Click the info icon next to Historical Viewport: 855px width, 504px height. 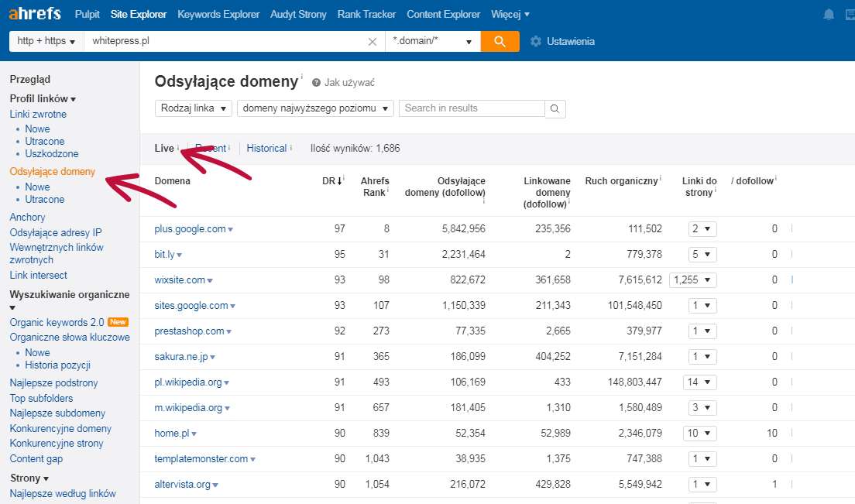pyautogui.click(x=291, y=147)
